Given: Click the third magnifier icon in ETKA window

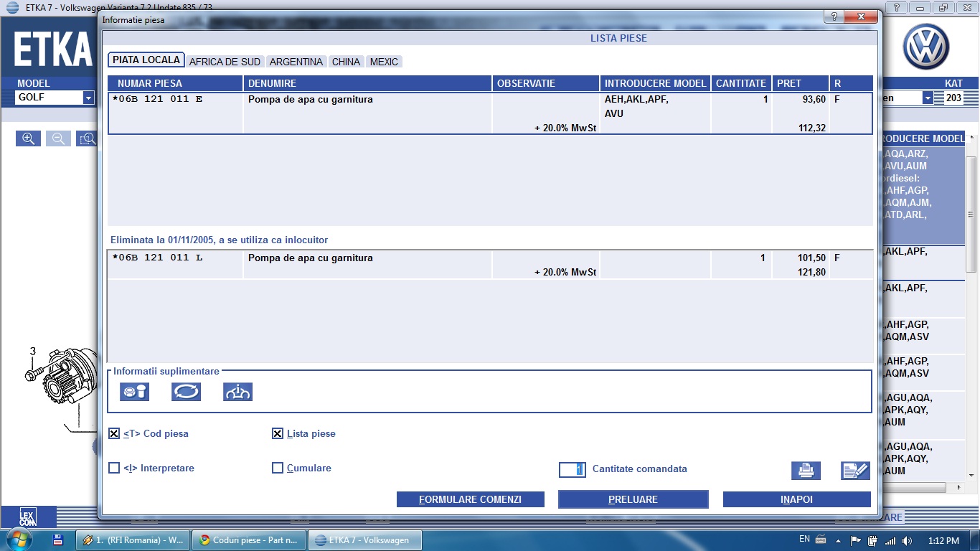Looking at the screenshot, I should 87,138.
